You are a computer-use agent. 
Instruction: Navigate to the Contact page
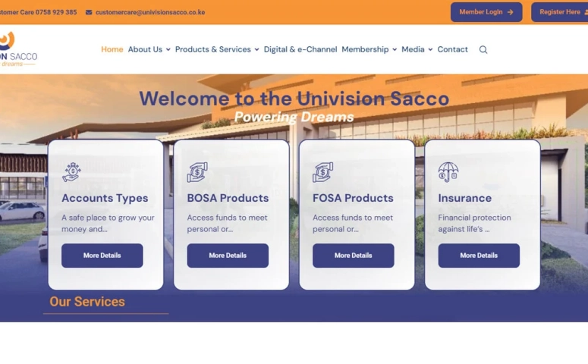click(452, 49)
